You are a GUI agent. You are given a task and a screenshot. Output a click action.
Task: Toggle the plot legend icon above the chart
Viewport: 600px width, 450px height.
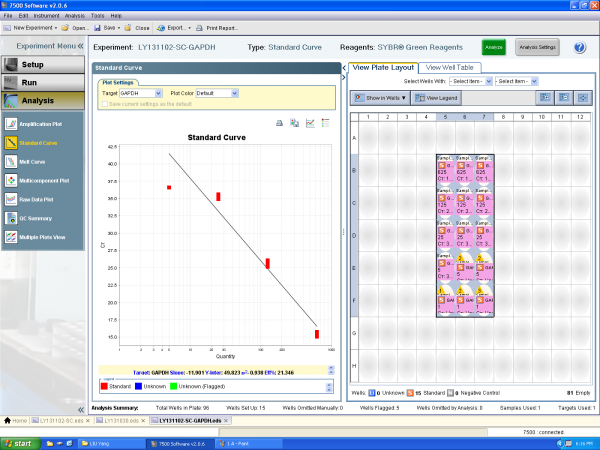click(x=325, y=123)
